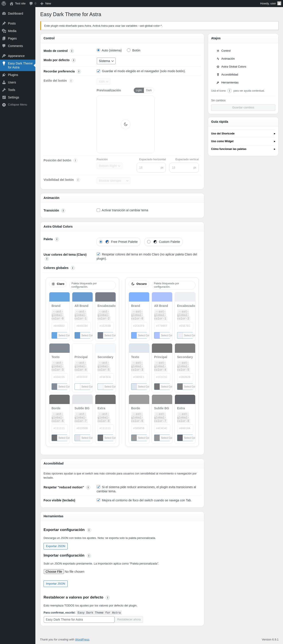Open the Bottom Right position dropdown
This screenshot has width=283, height=644.
[x=109, y=166]
